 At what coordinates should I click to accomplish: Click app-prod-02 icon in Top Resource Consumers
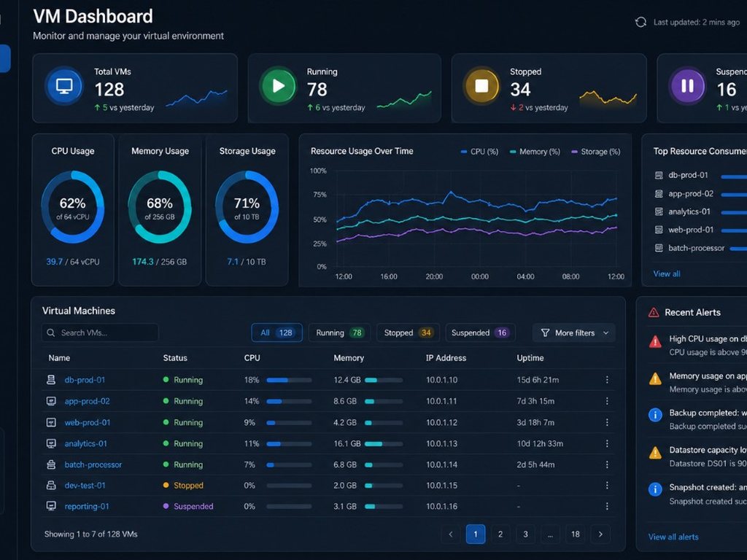[659, 194]
